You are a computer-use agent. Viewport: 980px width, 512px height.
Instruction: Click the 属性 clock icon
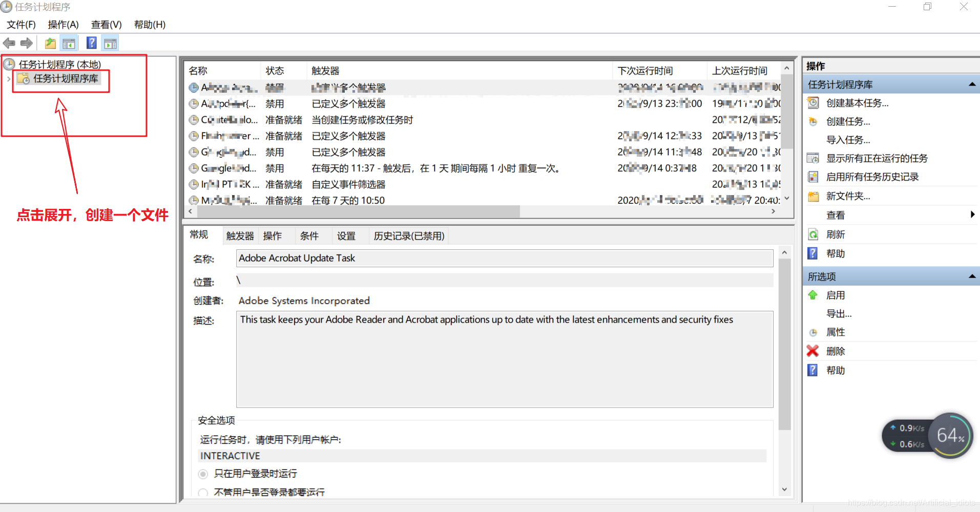(813, 332)
